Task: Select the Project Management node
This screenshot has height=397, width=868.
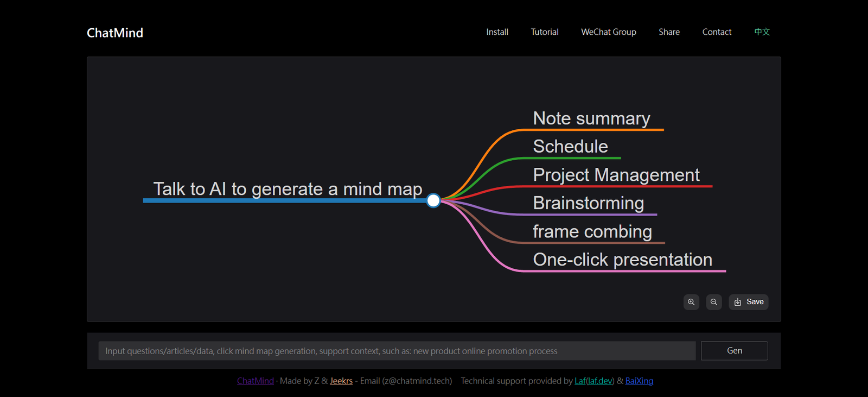Action: [616, 175]
